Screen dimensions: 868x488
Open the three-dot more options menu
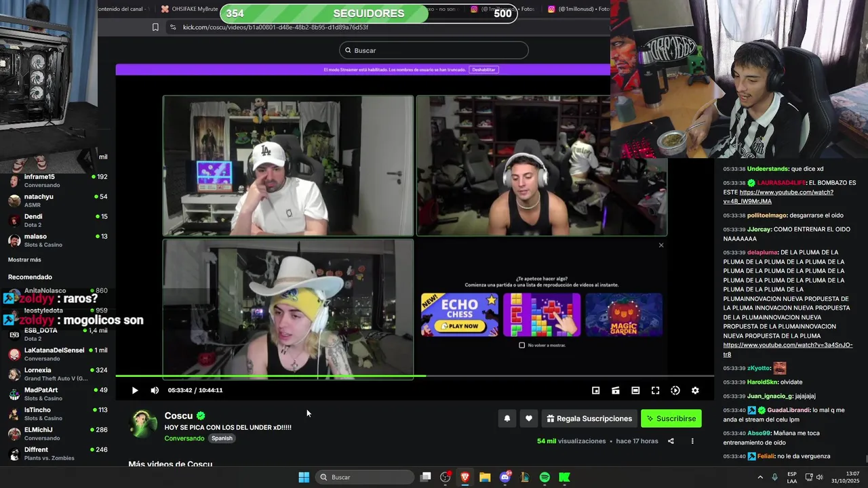coord(692,441)
